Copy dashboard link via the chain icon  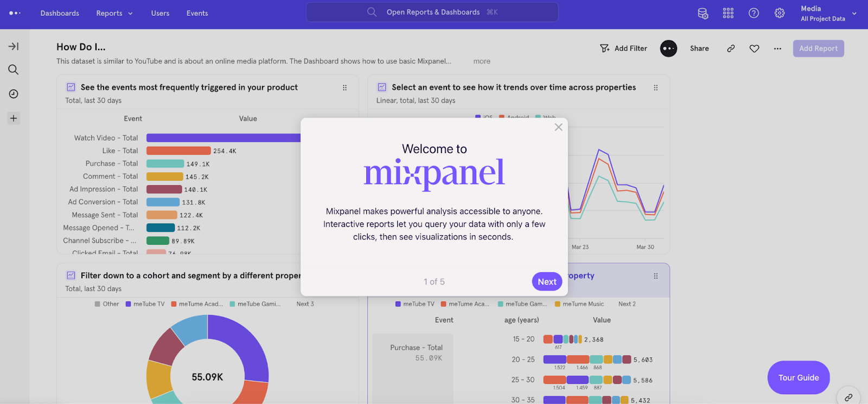[x=731, y=48]
